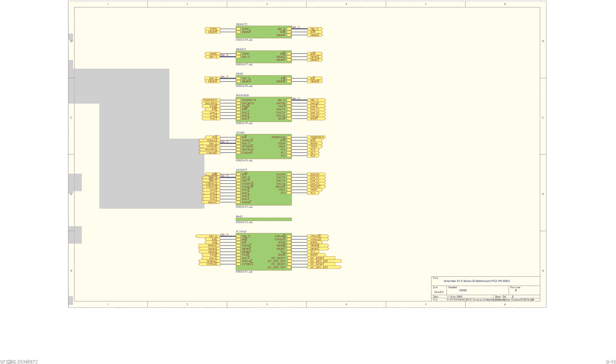This screenshot has width=616, height=364.
Task: Select the Date 11-May-2009 entry
Action: coord(455,297)
